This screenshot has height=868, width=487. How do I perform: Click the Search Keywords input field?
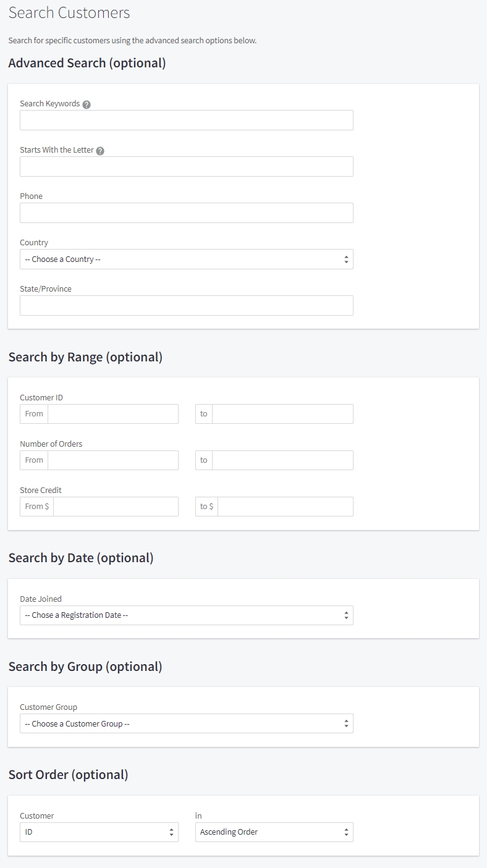click(x=185, y=120)
